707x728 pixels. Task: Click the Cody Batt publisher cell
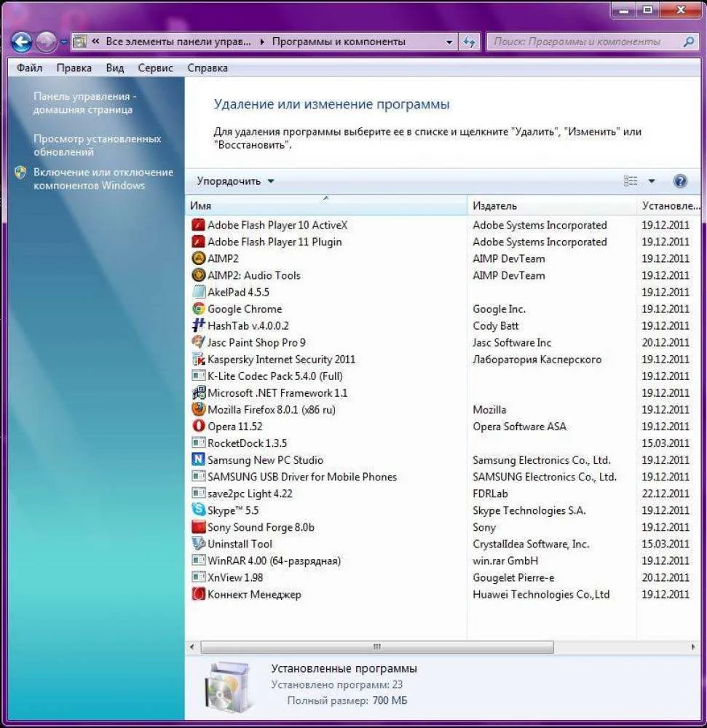tap(495, 326)
